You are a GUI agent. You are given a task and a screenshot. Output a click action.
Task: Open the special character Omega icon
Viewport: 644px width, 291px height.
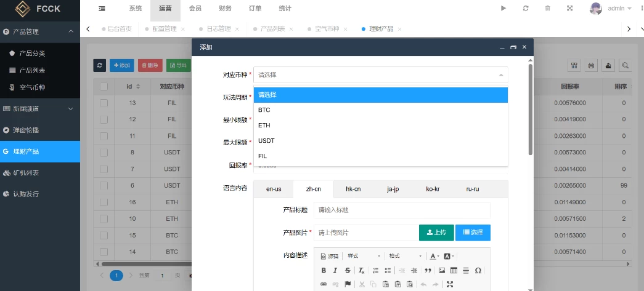478,271
